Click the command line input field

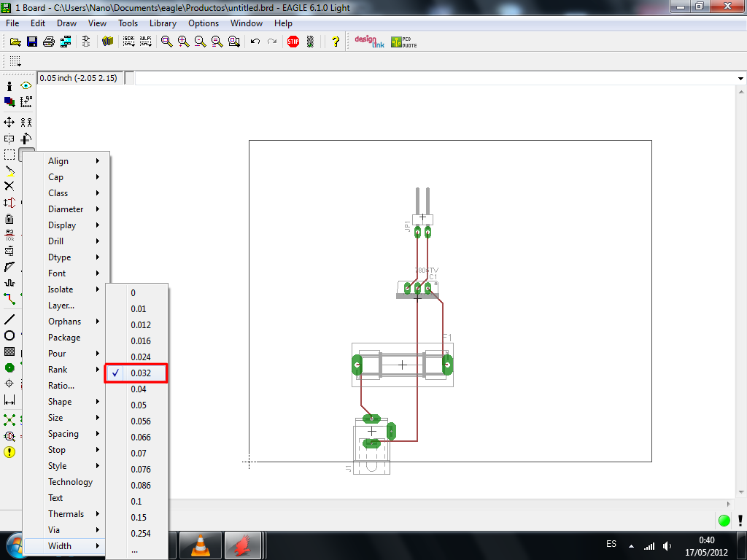click(436, 79)
